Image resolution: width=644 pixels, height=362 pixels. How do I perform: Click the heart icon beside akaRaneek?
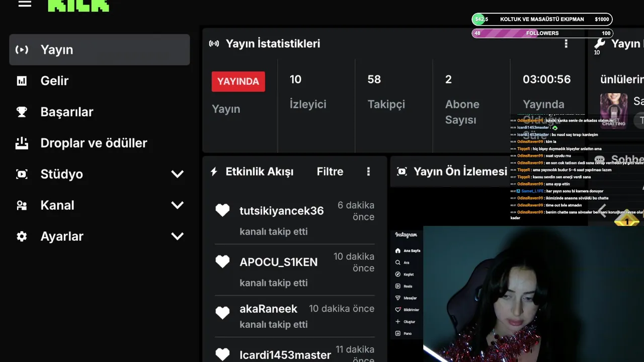(x=222, y=313)
